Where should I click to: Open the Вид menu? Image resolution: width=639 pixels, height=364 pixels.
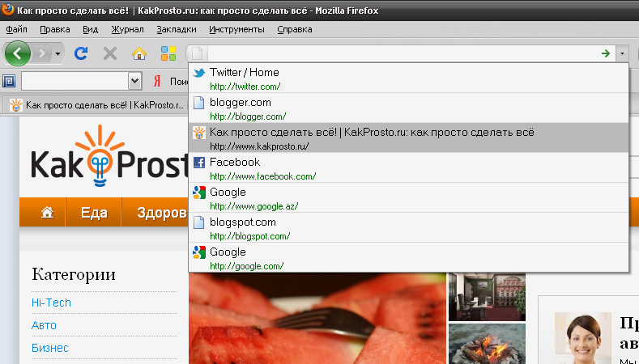point(91,29)
